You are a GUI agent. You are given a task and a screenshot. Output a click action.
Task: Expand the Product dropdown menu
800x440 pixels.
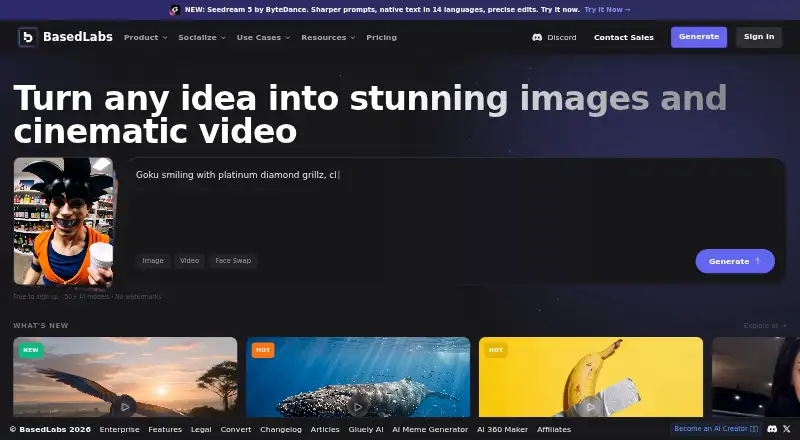click(x=145, y=37)
